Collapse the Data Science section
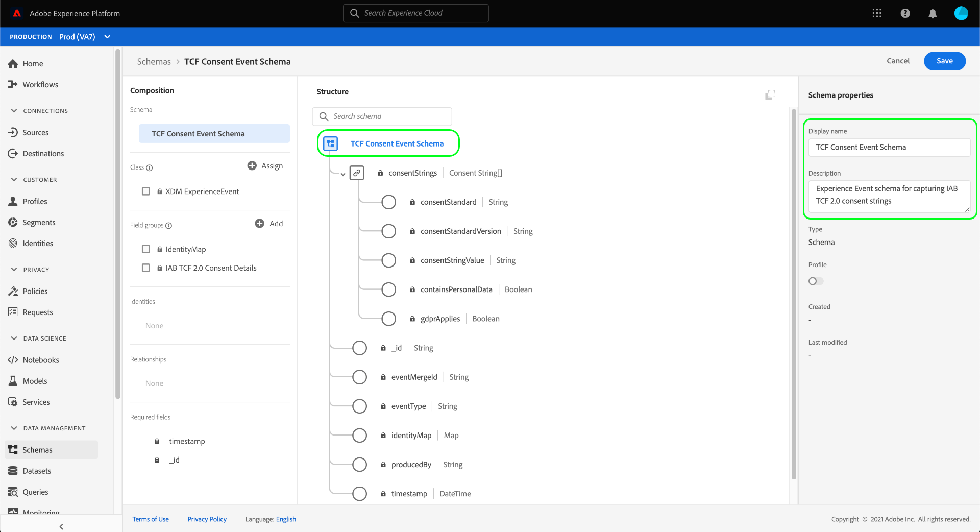The image size is (980, 532). pyautogui.click(x=14, y=338)
